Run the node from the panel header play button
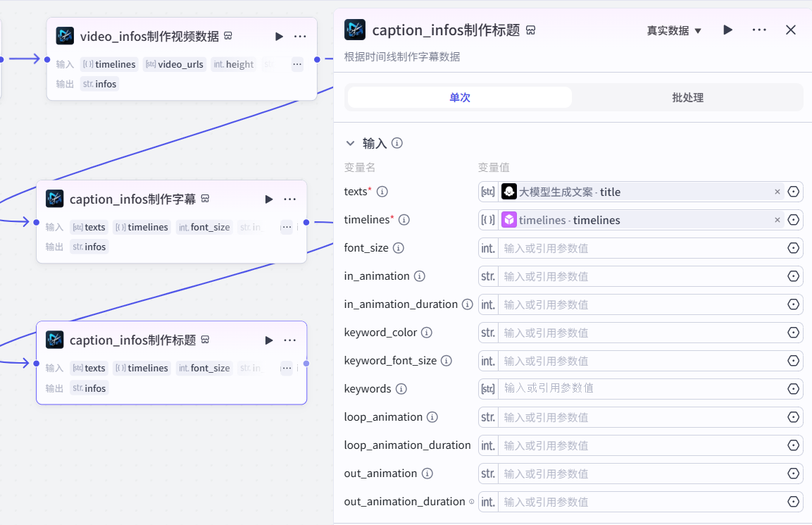The height and width of the screenshot is (525, 812). point(727,30)
